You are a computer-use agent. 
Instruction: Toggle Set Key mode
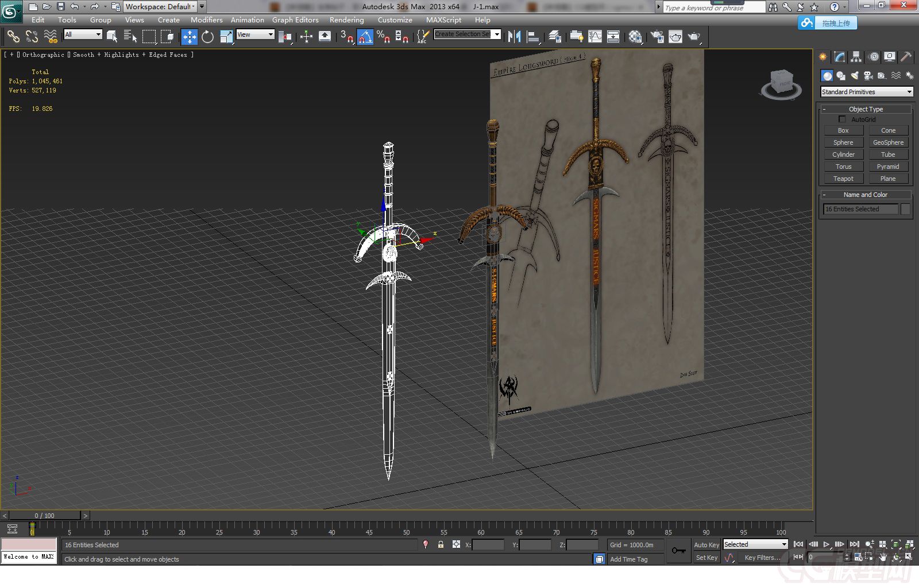[706, 558]
